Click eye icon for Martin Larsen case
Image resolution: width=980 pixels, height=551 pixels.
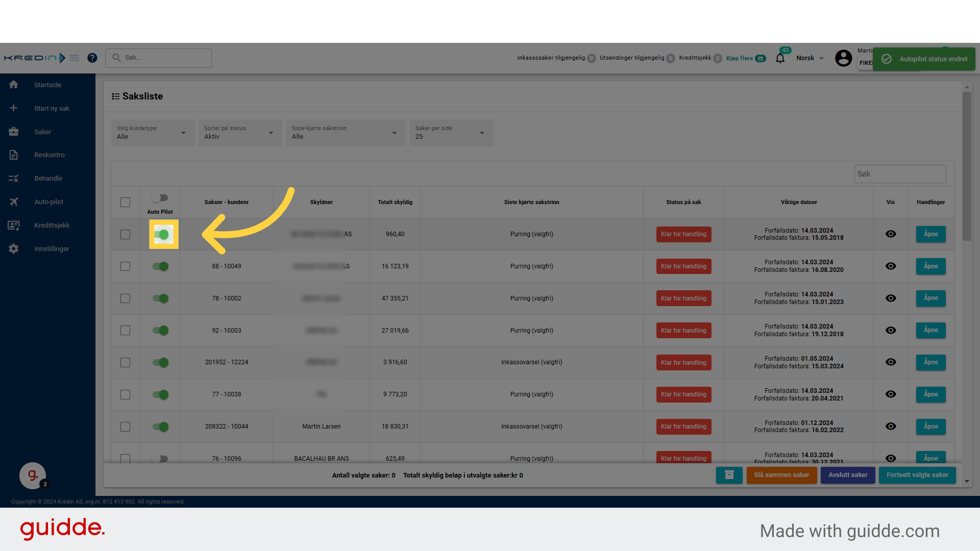(891, 427)
